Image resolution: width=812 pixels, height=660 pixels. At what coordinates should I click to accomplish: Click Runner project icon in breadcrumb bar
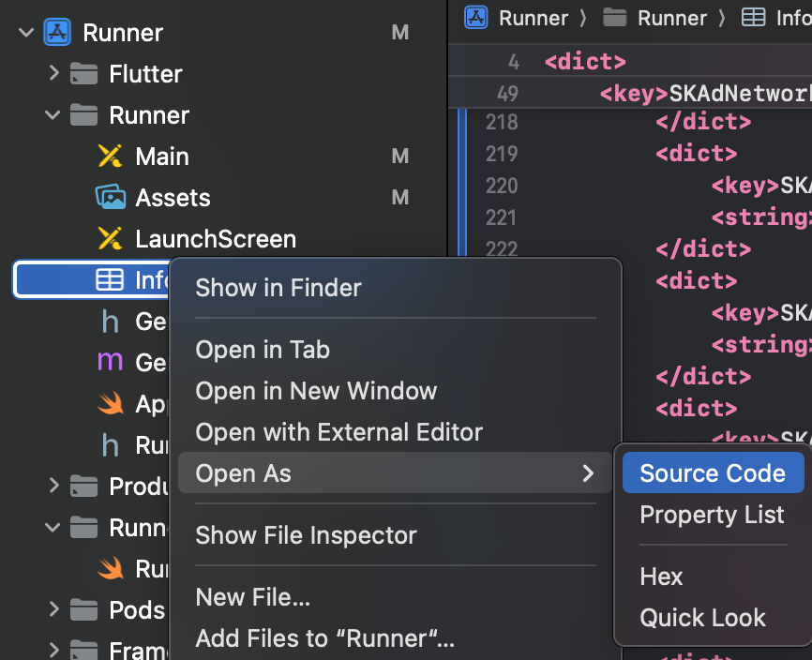coord(476,18)
